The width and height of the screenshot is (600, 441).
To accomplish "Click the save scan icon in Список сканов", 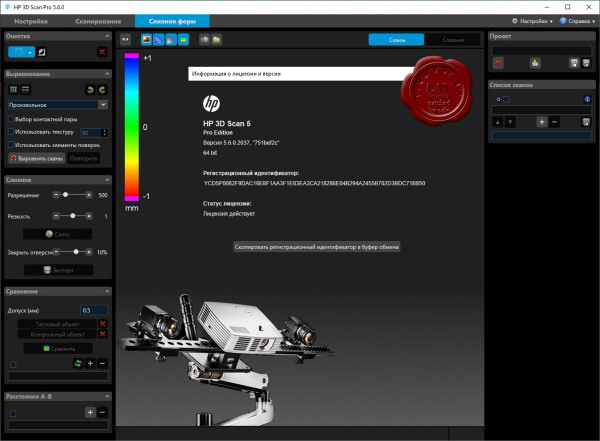I will 586,122.
